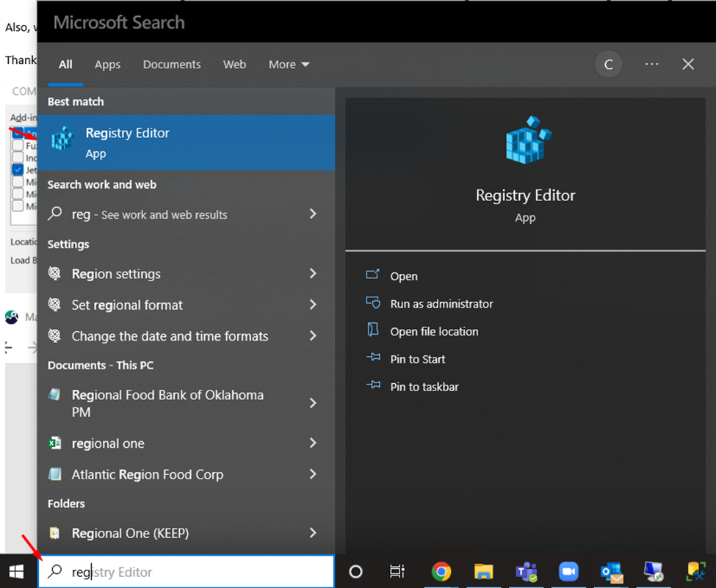Select Pin to taskbar

(424, 387)
